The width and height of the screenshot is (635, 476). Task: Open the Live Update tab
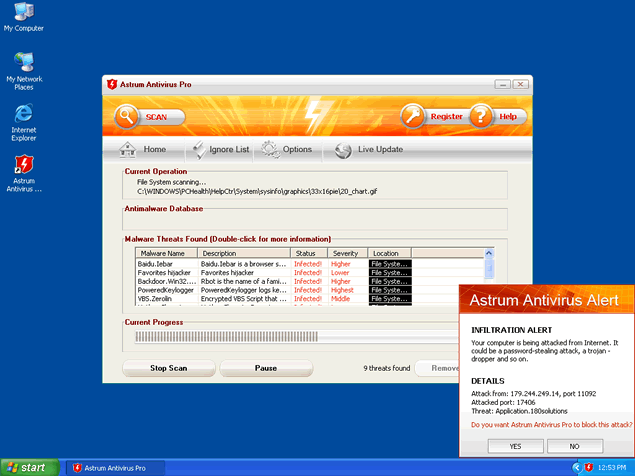coord(369,149)
